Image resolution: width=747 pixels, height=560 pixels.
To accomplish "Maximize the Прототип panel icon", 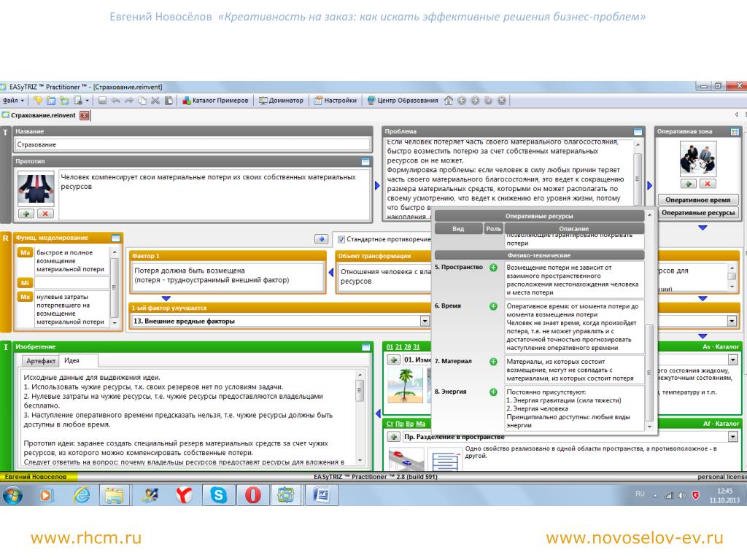I will (365, 161).
